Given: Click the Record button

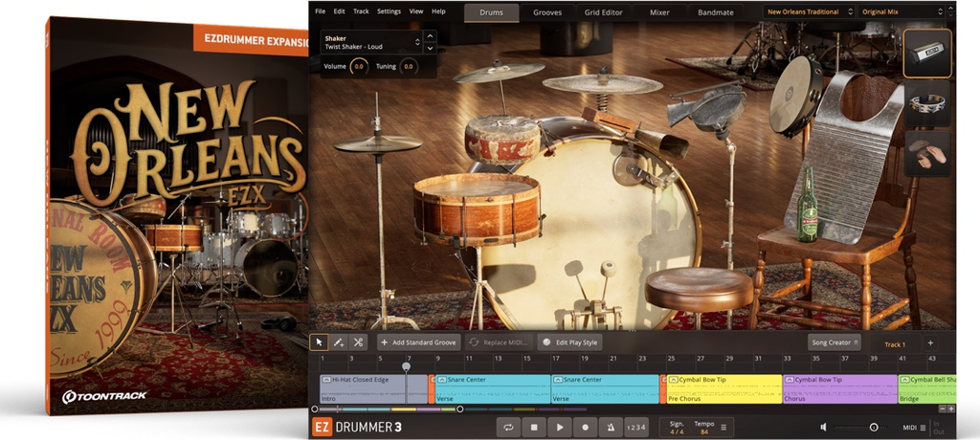Looking at the screenshot, I should coord(585,428).
